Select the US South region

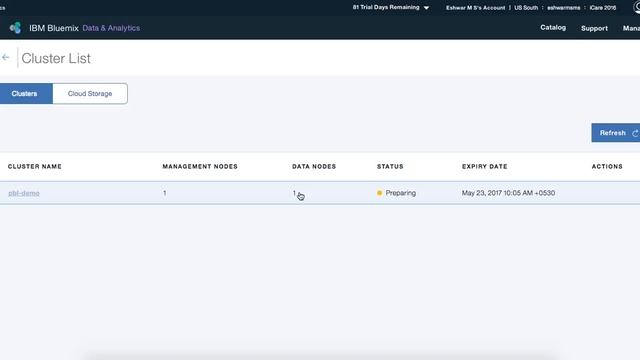coord(526,8)
